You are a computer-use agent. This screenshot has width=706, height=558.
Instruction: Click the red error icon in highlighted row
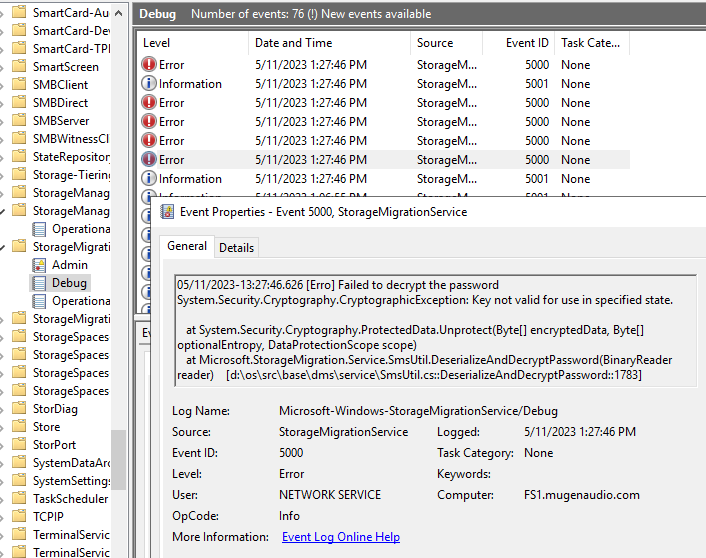click(149, 159)
